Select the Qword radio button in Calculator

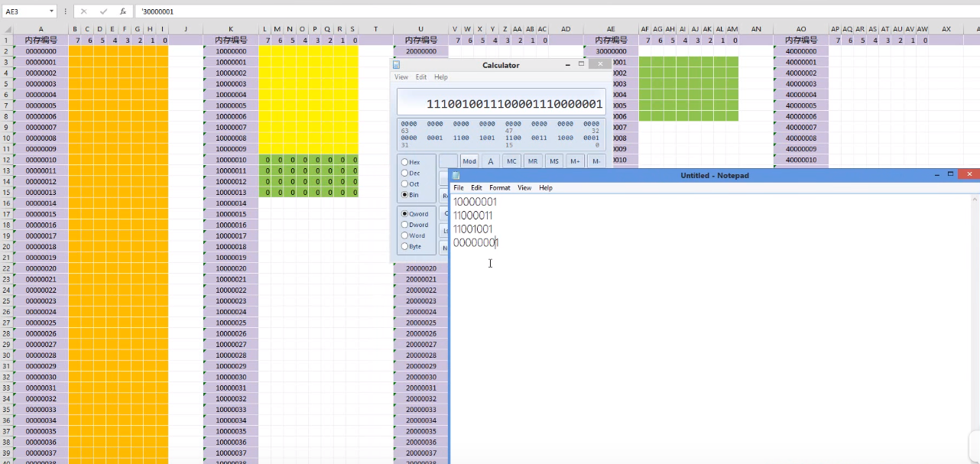[x=404, y=213]
